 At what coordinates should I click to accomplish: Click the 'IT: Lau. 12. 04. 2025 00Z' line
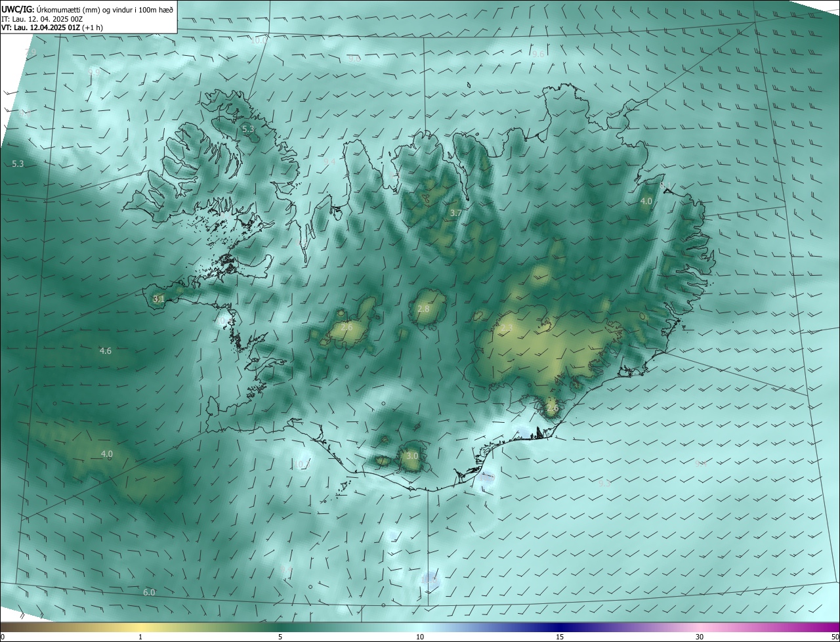click(x=42, y=19)
